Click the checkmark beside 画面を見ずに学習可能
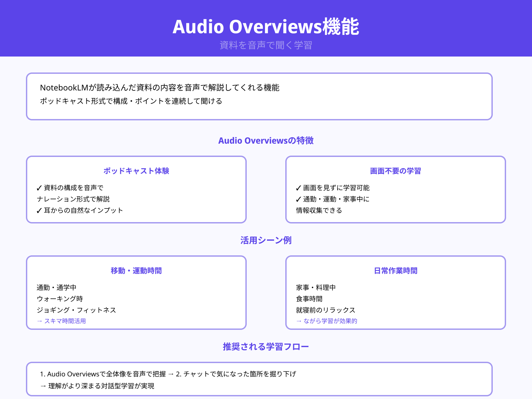This screenshot has width=532, height=399. 298,188
